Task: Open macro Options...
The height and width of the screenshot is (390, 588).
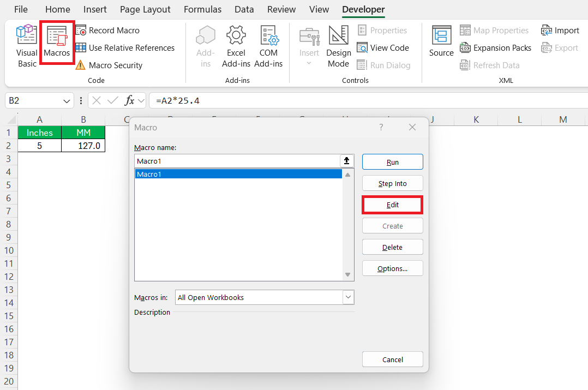Action: click(x=393, y=268)
